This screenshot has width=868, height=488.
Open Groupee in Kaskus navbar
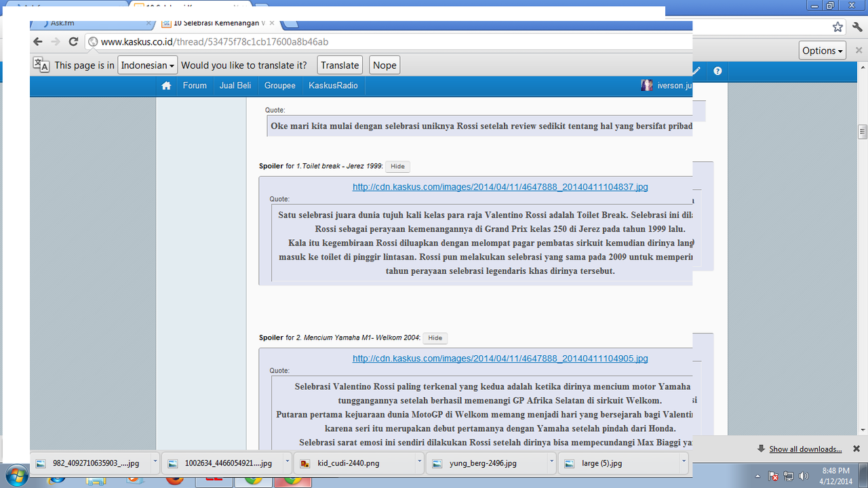coord(280,85)
